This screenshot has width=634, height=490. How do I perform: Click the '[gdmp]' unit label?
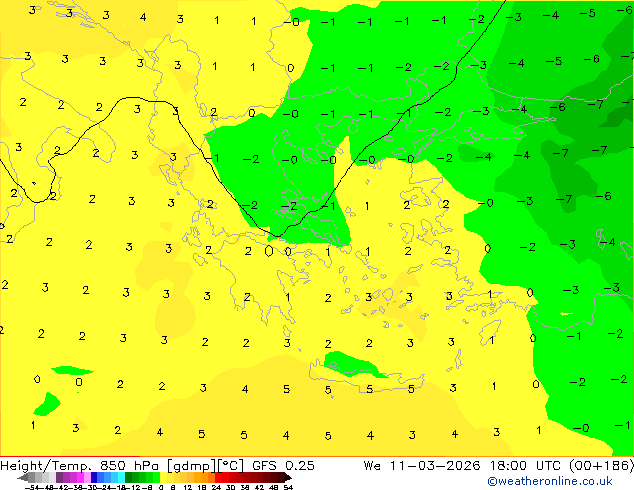pyautogui.click(x=192, y=466)
